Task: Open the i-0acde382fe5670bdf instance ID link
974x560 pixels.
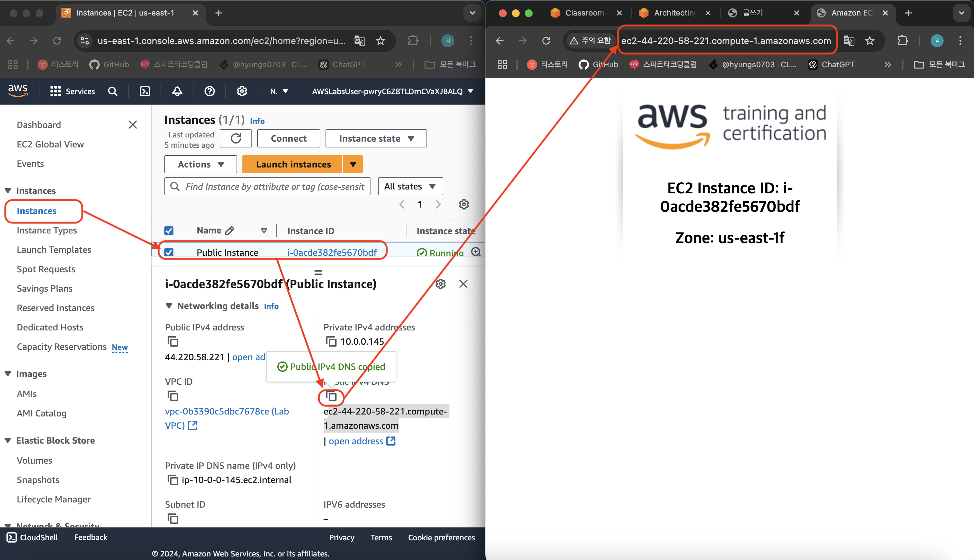Action: 332,252
